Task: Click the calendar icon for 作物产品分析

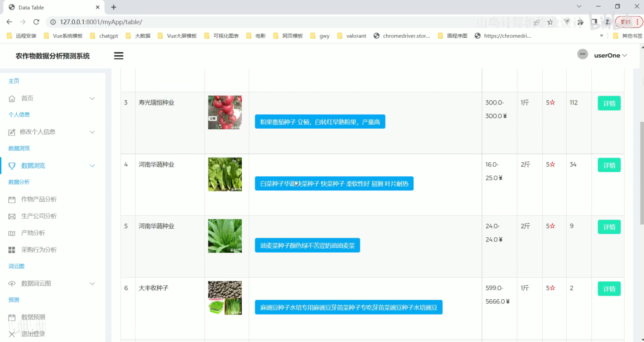Action: 12,199
